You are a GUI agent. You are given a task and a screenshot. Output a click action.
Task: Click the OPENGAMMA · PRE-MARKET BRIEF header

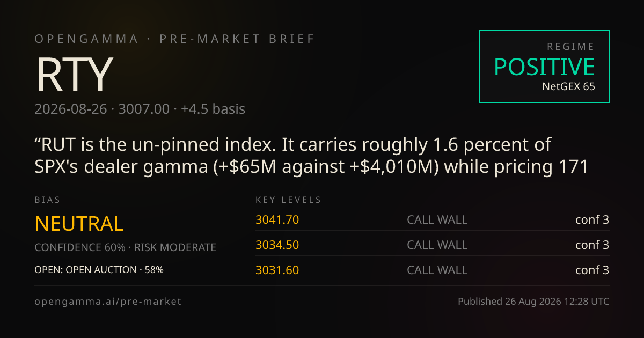tap(175, 39)
